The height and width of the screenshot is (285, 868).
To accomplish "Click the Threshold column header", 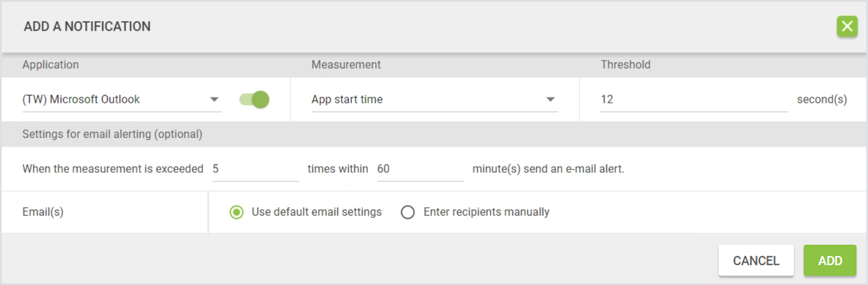I will pyautogui.click(x=626, y=65).
